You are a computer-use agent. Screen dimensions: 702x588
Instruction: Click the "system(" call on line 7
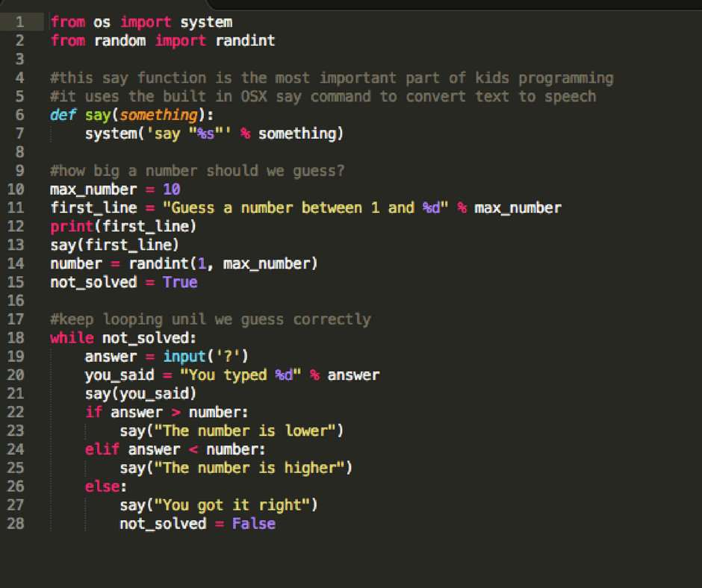tap(115, 134)
